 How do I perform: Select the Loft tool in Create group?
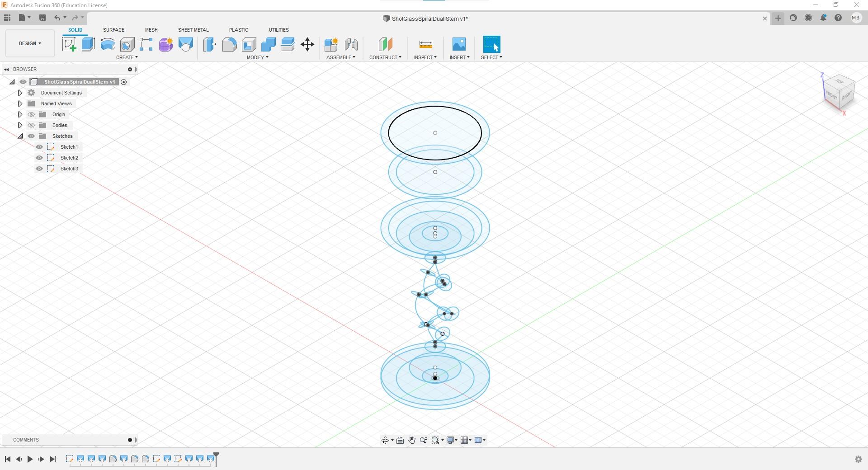pos(185,44)
